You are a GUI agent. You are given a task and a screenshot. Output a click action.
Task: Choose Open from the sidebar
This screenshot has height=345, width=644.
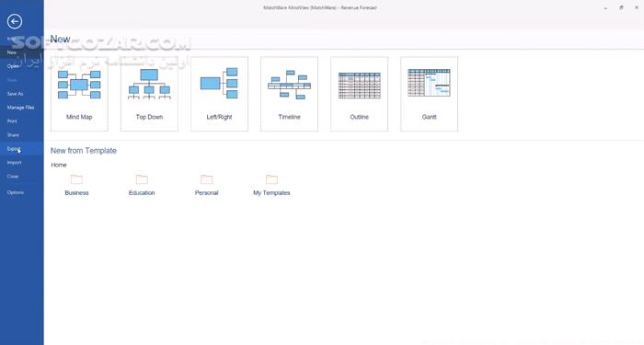(x=22, y=65)
